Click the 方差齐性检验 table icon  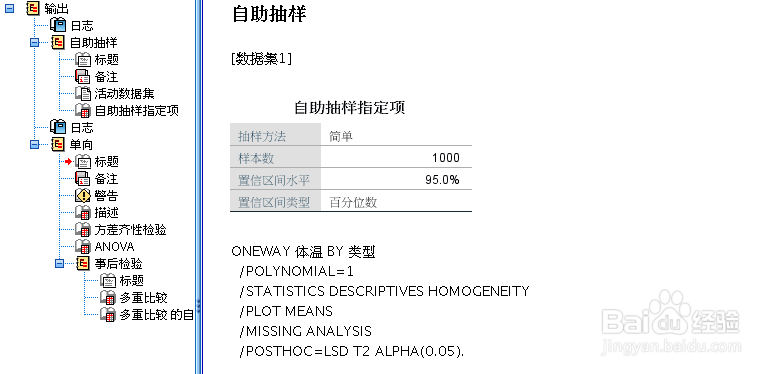coord(82,230)
